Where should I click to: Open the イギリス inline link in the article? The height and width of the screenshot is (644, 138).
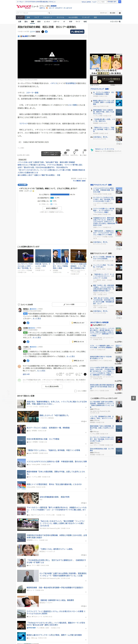click(54, 83)
